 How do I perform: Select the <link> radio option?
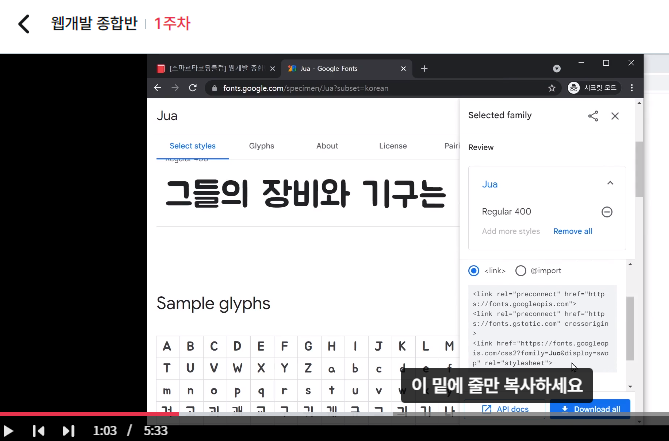(x=474, y=270)
